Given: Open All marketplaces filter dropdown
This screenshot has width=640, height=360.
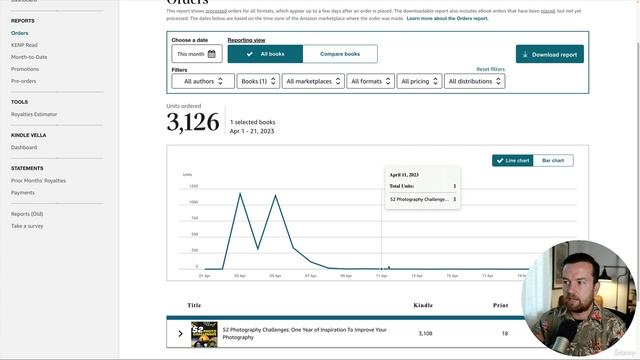Looking at the screenshot, I should click(x=313, y=81).
